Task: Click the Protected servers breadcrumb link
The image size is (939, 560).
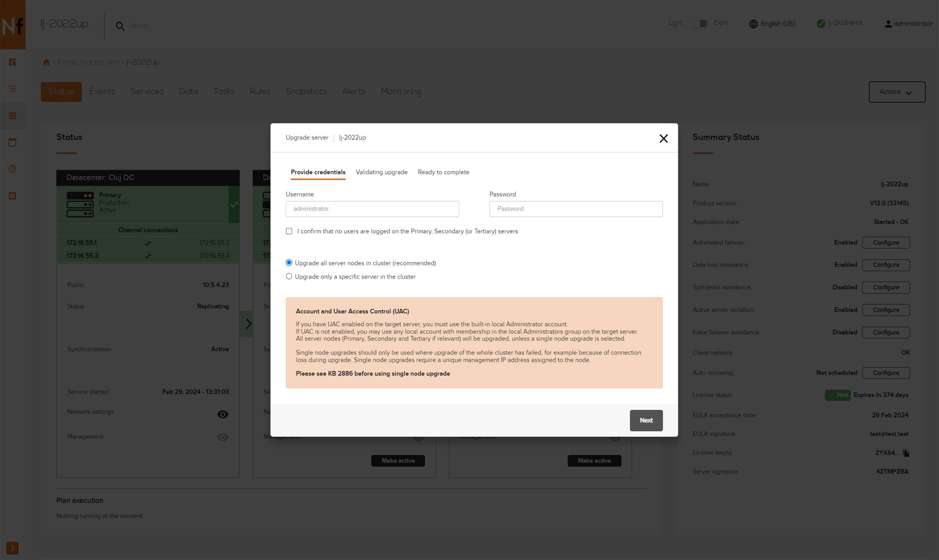Action: pyautogui.click(x=88, y=62)
